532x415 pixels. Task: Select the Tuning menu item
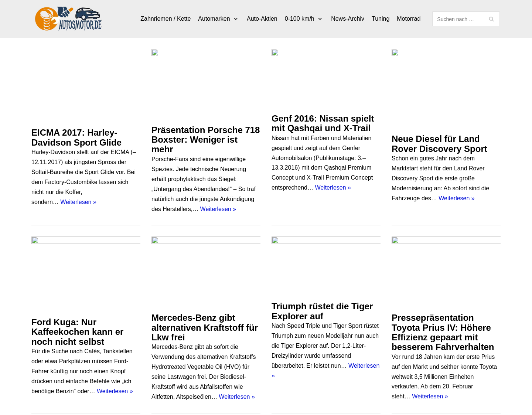[381, 19]
